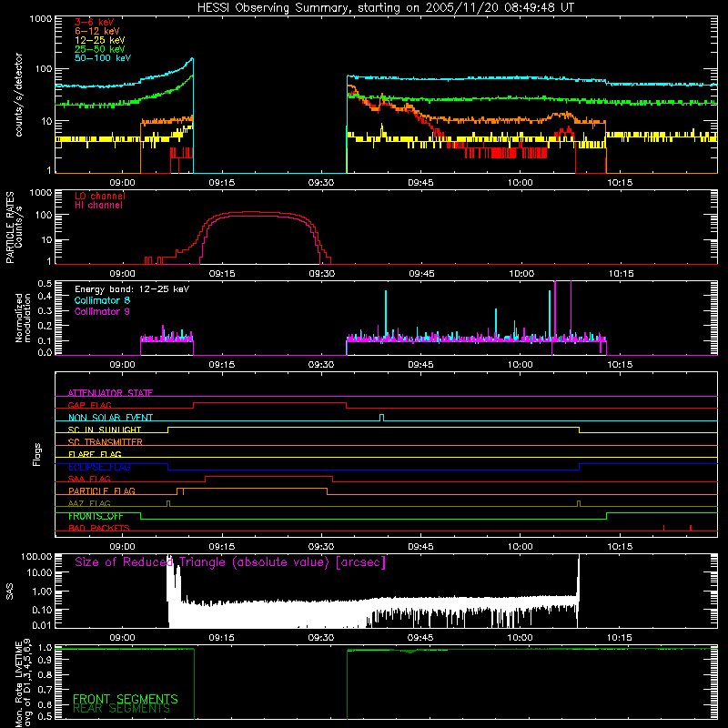Click the ECLIPSE_FLAG label
This screenshot has width=728, height=728.
(x=99, y=467)
